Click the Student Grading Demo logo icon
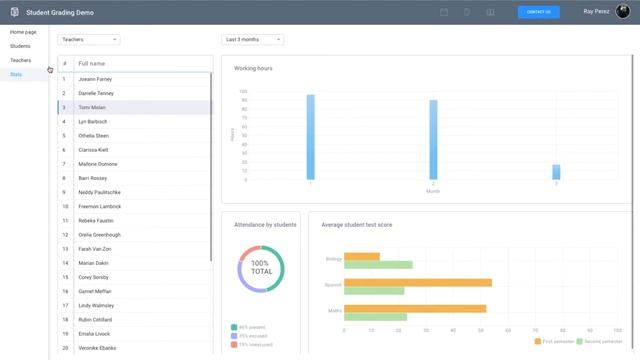This screenshot has width=640, height=360. tap(15, 12)
